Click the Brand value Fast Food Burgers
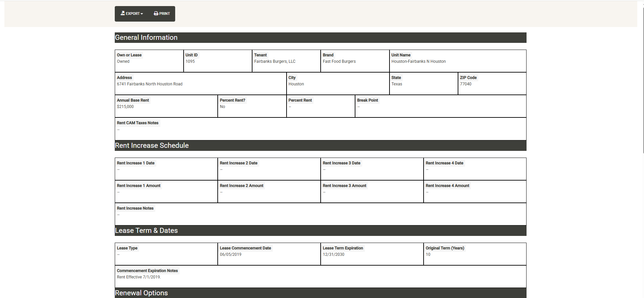This screenshot has height=298, width=644. 339,61
